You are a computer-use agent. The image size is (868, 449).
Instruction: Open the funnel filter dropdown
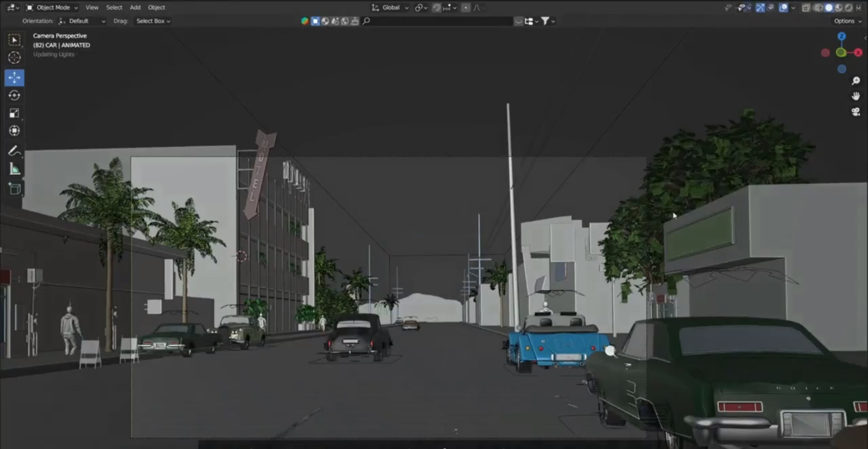pyautogui.click(x=548, y=21)
